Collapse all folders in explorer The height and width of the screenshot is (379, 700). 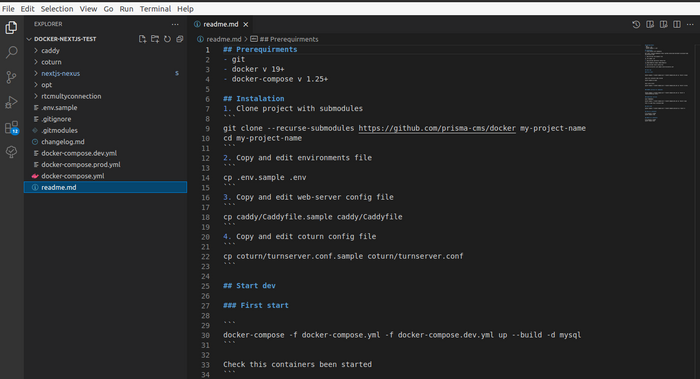[179, 39]
